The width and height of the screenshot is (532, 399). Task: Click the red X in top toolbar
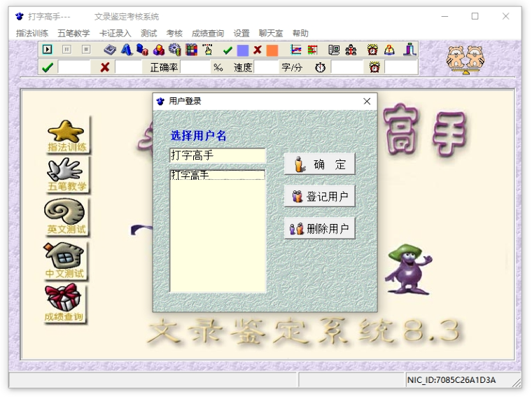(258, 50)
